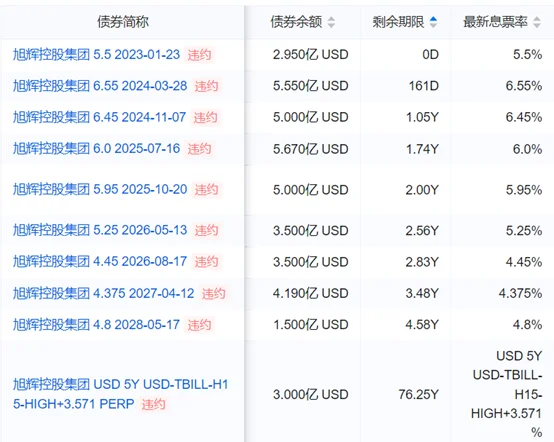
Task: Click 违约 tag on the PERP bond
Action: tap(153, 405)
